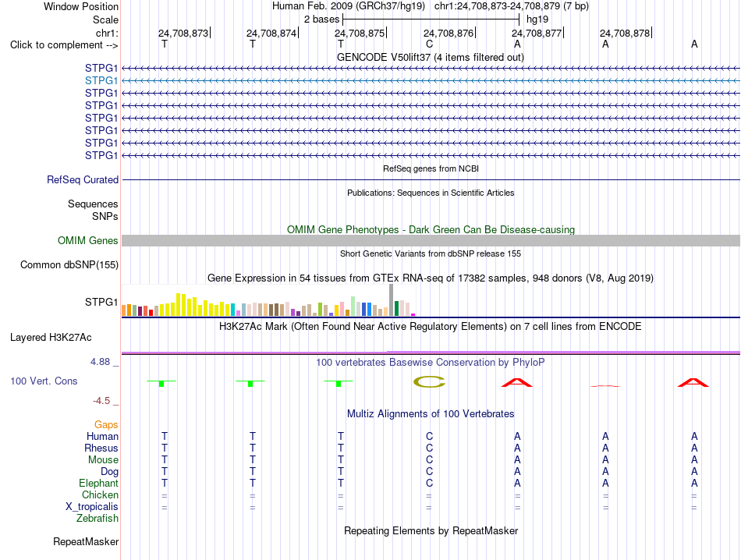This screenshot has width=741, height=560.
Task: Click the C in the Elephant alignment row
Action: (x=429, y=483)
